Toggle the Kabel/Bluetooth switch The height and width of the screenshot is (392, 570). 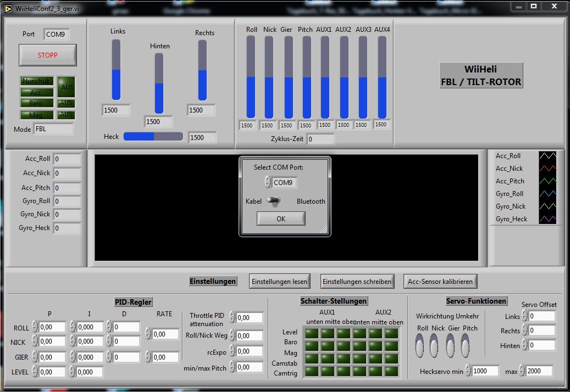click(273, 201)
